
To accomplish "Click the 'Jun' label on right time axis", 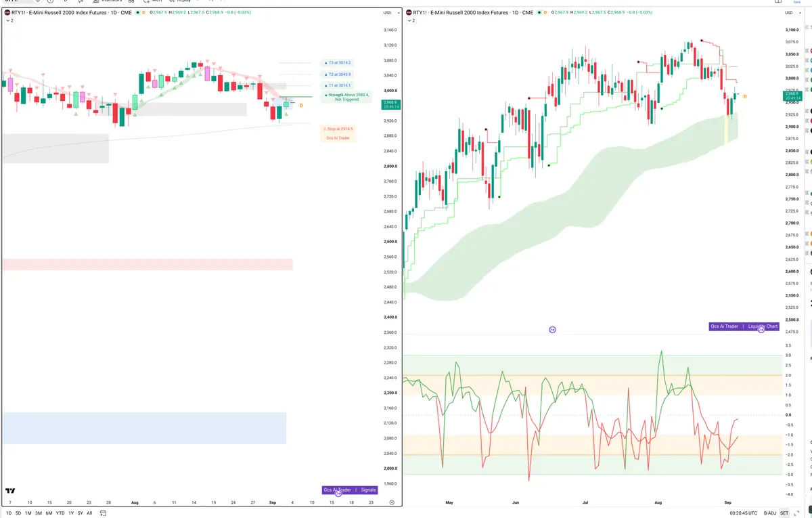I will (516, 502).
